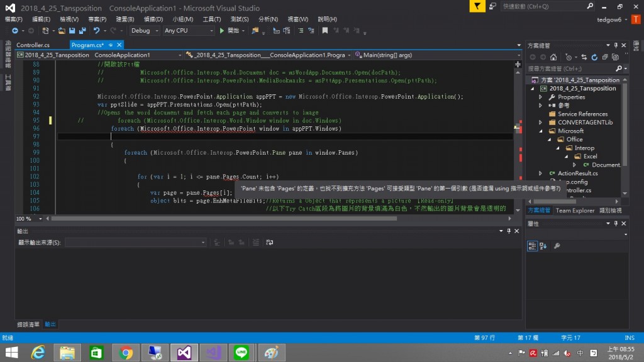The width and height of the screenshot is (644, 362).
Task: Switch to the Team Explorer tab
Action: pyautogui.click(x=575, y=211)
